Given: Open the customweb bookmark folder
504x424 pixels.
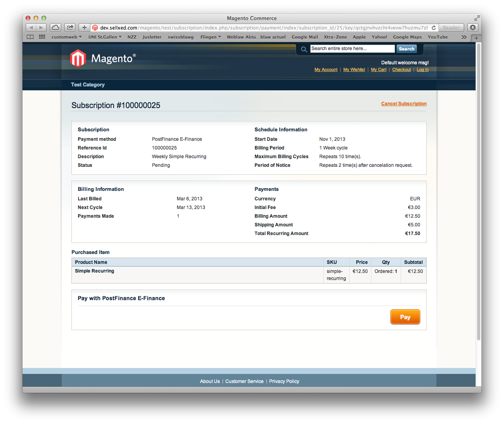Looking at the screenshot, I should [x=66, y=37].
